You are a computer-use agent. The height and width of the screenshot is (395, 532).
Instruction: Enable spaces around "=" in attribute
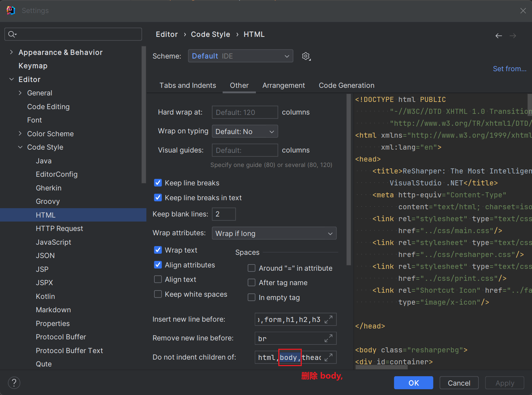pyautogui.click(x=252, y=268)
